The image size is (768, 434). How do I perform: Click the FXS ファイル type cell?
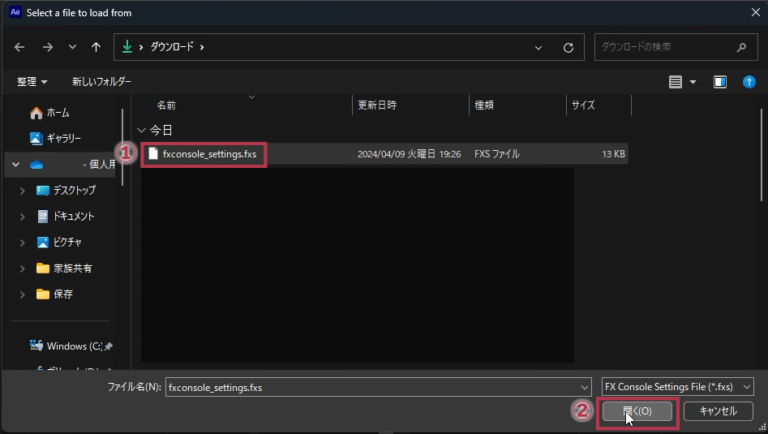[497, 154]
